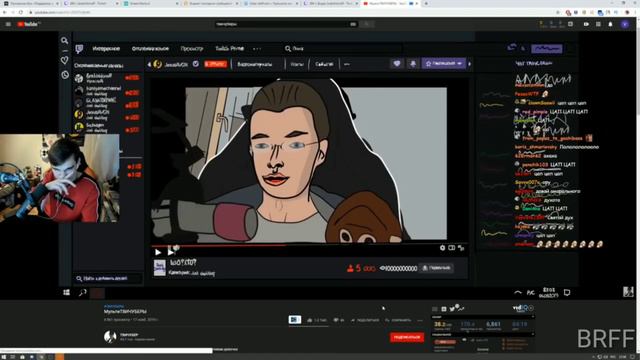
Task: Open the JesusAVGN channel avatar
Action: pyautogui.click(x=158, y=64)
